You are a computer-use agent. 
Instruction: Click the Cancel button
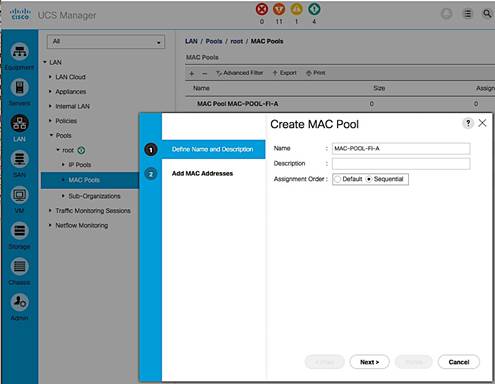[459, 362]
